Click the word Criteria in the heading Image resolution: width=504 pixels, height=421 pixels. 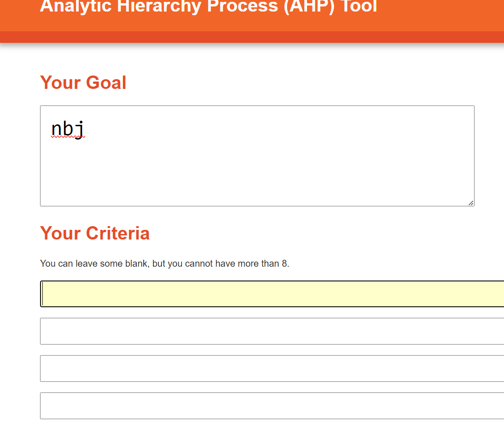(118, 233)
